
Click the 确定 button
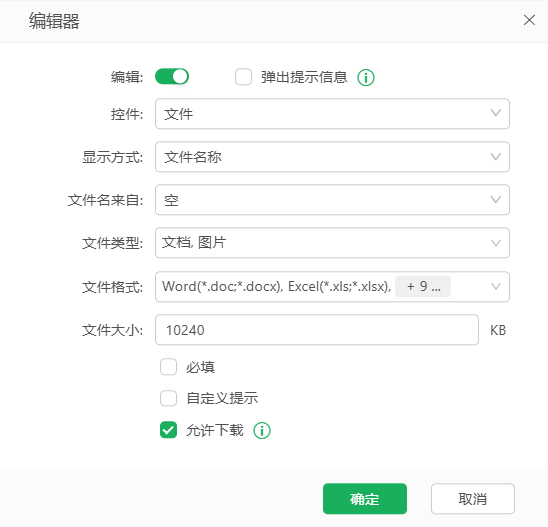click(x=365, y=499)
